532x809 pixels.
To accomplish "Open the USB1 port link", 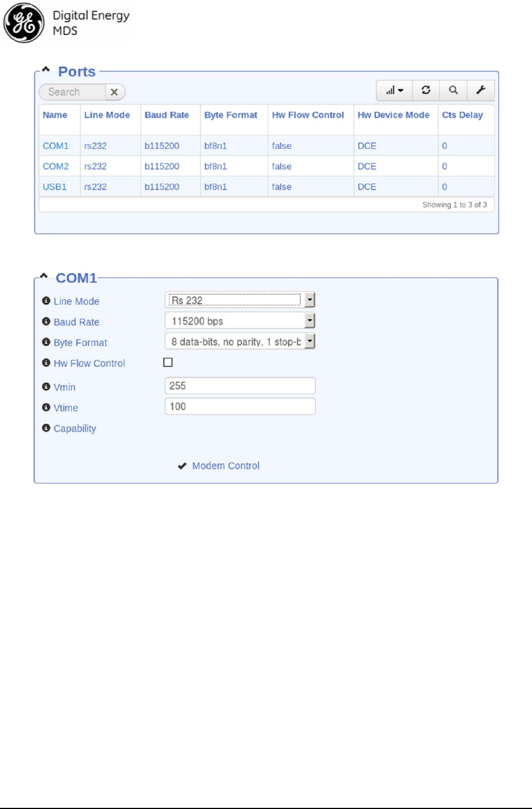I will pos(54,186).
